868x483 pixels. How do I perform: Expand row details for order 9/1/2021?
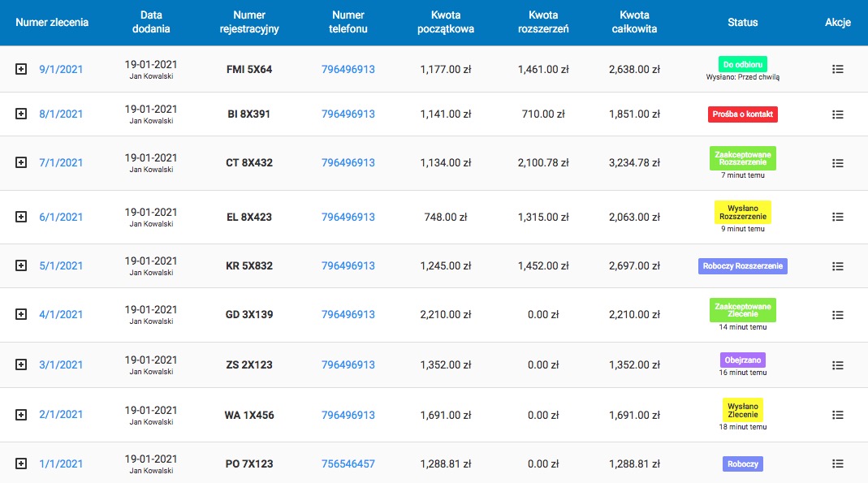[22, 70]
